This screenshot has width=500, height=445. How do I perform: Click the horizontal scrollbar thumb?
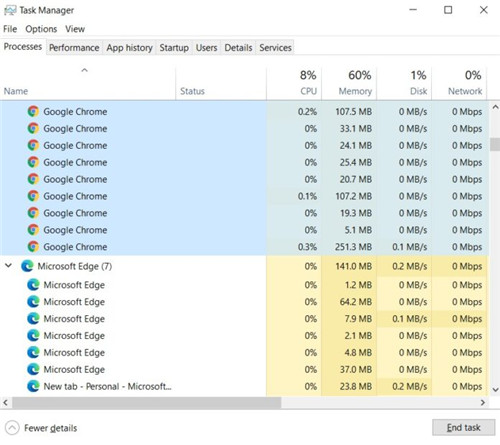click(x=147, y=403)
